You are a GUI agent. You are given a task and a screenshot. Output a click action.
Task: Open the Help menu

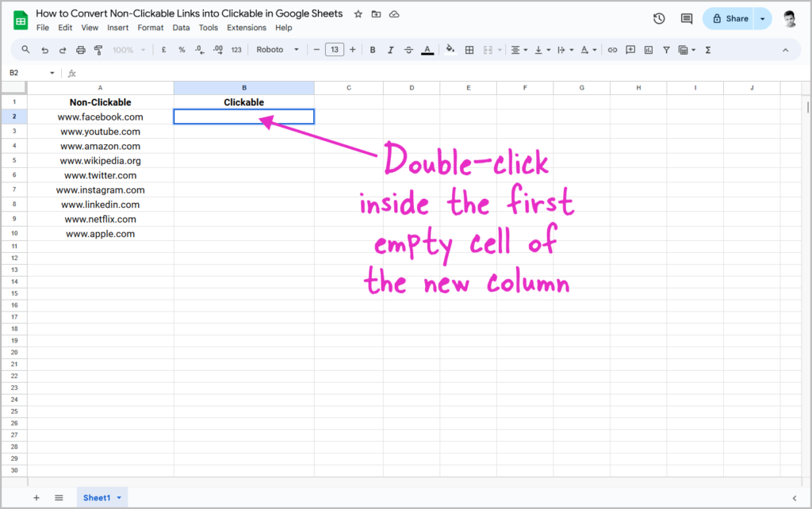pos(283,28)
